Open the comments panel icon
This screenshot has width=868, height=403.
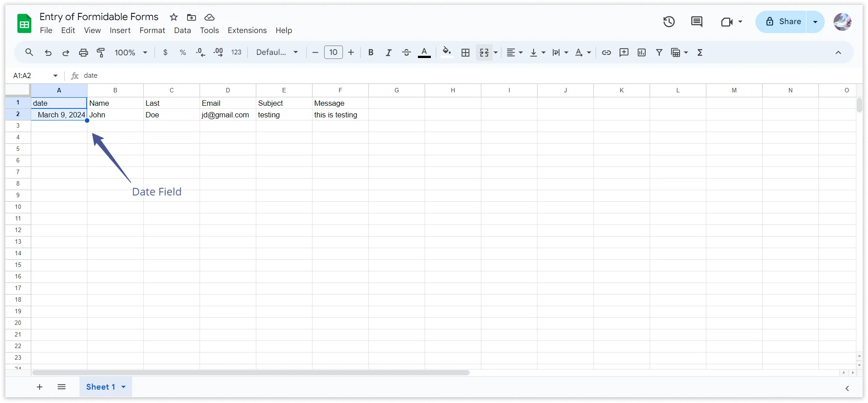click(697, 22)
